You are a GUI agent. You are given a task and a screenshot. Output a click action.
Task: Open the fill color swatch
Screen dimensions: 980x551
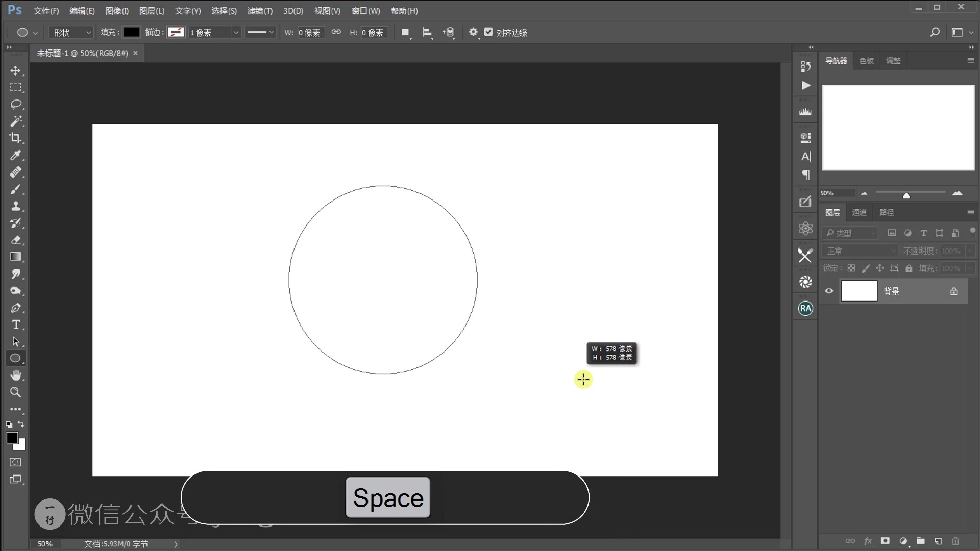tap(131, 32)
